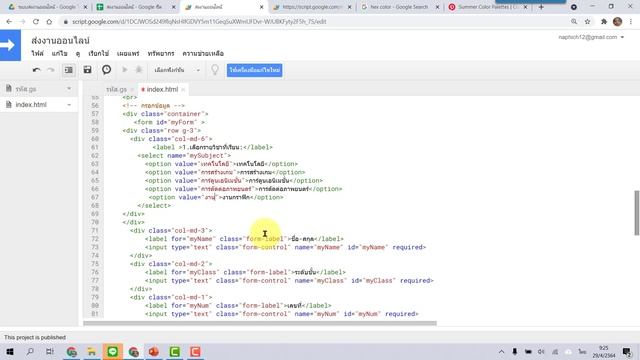Open the Publish menu (เผยแพร่)
The height and width of the screenshot is (360, 640).
128,53
